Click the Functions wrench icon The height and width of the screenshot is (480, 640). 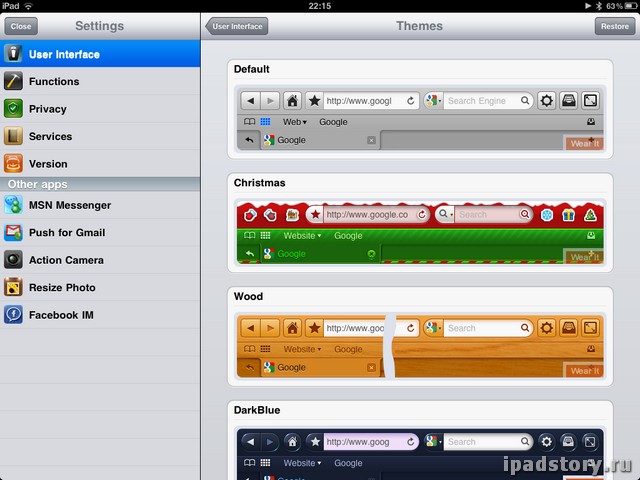13,82
